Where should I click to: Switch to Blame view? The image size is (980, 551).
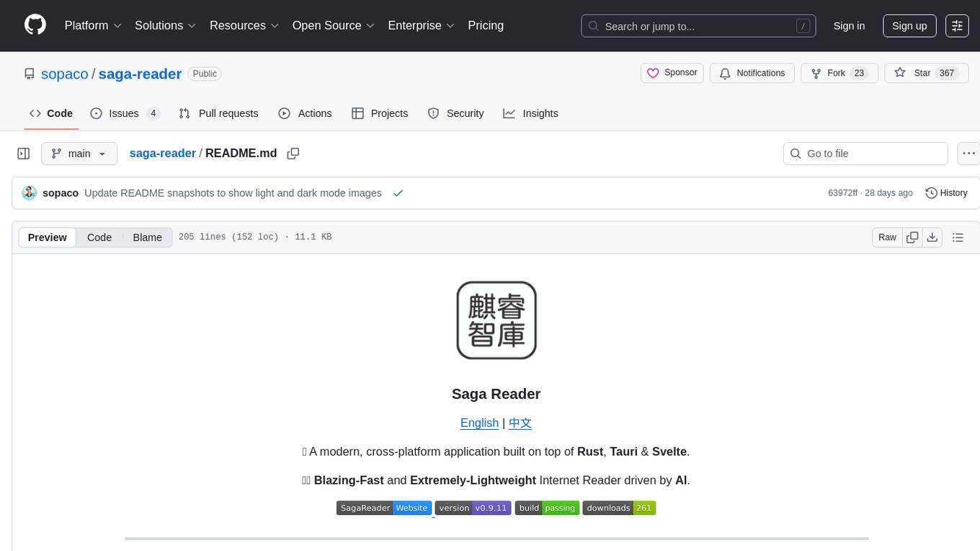[x=147, y=237]
